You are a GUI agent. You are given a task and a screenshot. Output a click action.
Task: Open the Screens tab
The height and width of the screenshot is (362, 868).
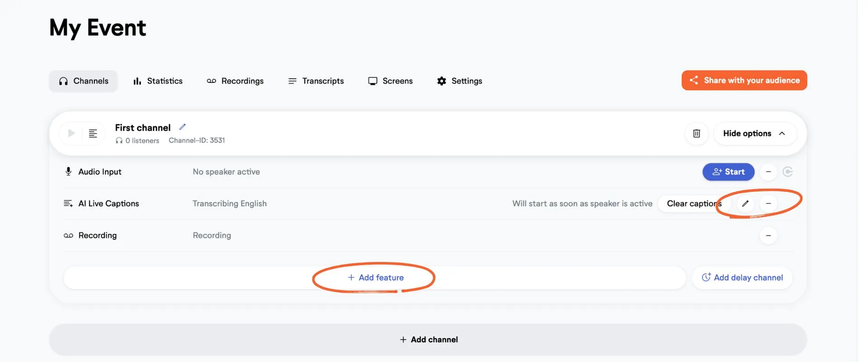[390, 81]
